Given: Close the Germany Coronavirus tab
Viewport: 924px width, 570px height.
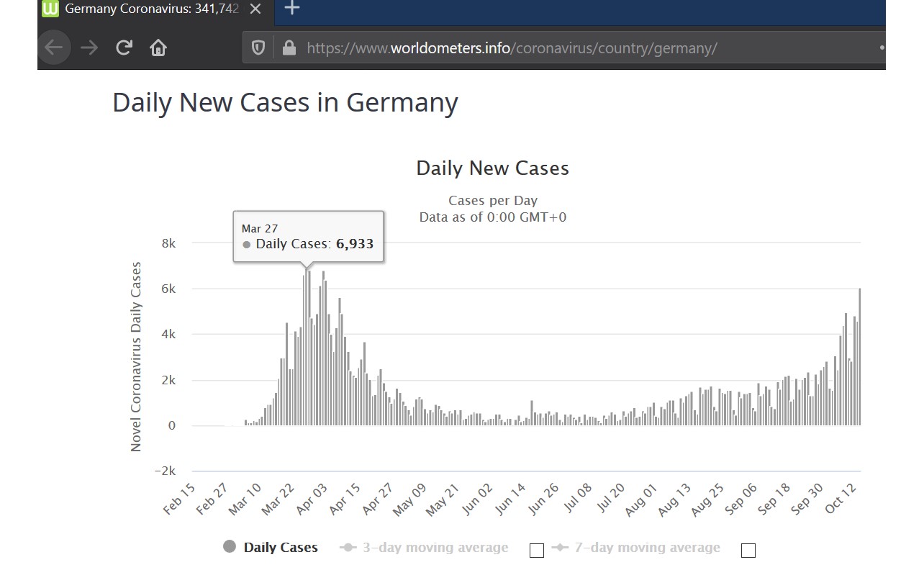Looking at the screenshot, I should coord(255,9).
